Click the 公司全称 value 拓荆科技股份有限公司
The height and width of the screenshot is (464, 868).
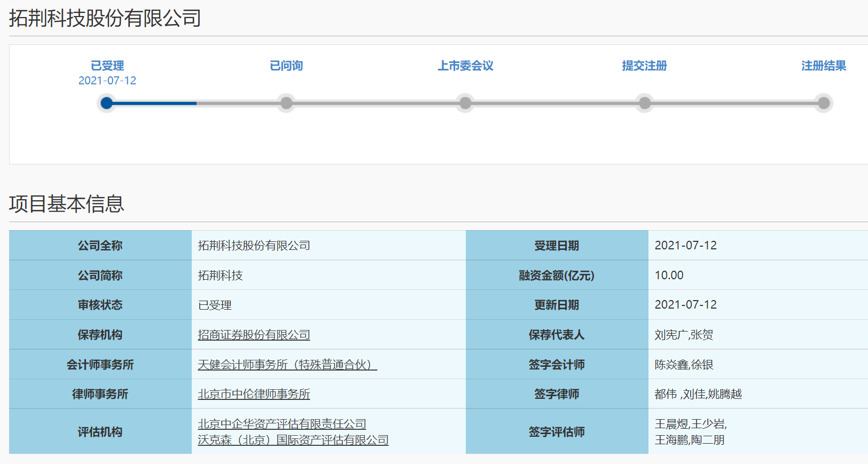coord(254,246)
